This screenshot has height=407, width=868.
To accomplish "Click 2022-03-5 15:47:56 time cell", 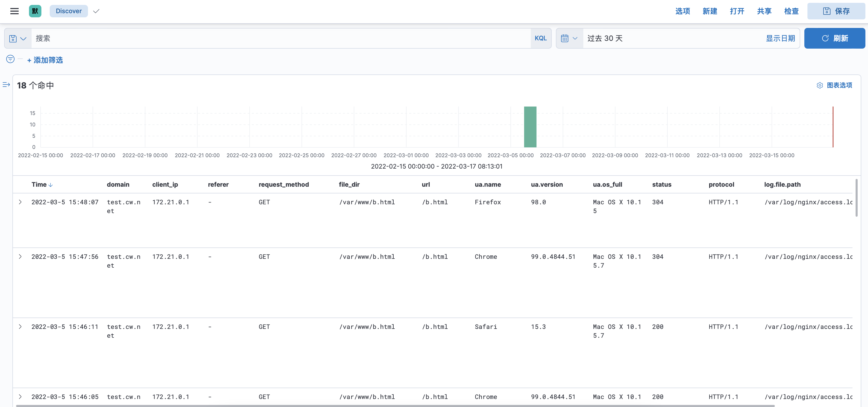I will (65, 257).
